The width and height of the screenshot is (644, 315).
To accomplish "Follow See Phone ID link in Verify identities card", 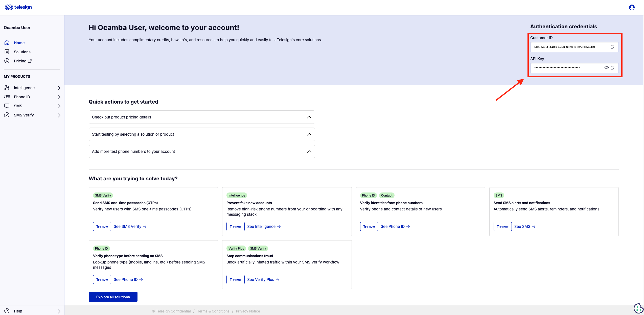I will tap(395, 226).
